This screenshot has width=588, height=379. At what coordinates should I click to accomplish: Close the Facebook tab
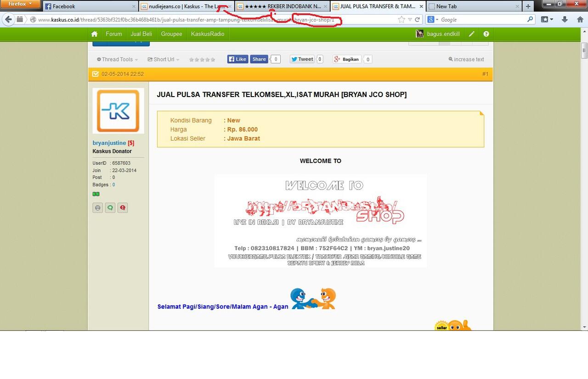(x=134, y=6)
